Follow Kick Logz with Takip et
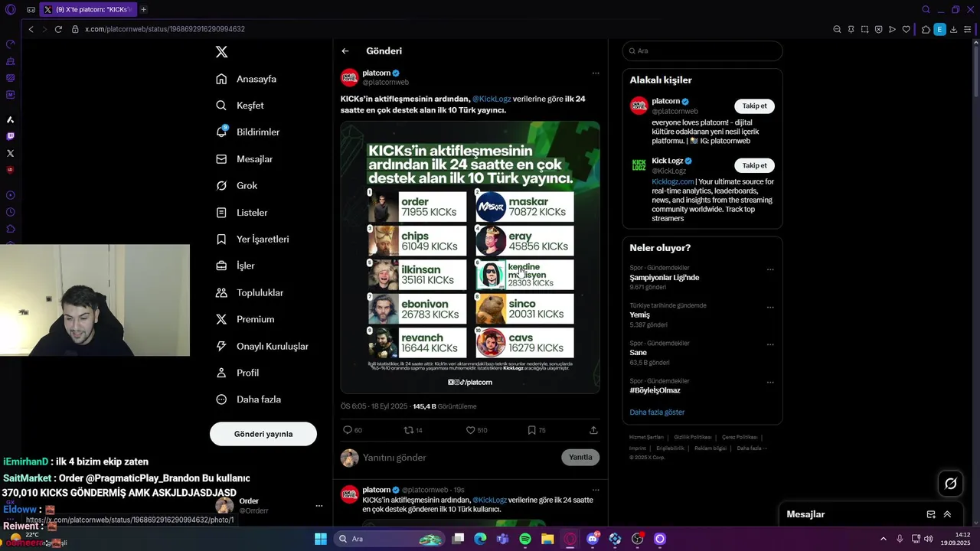Screen dimensions: 980x551 click(x=754, y=165)
